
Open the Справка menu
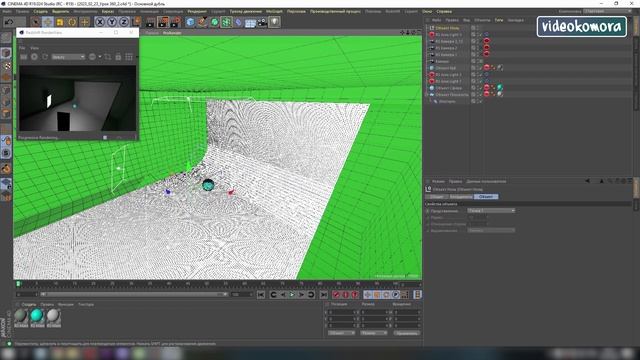tap(444, 11)
